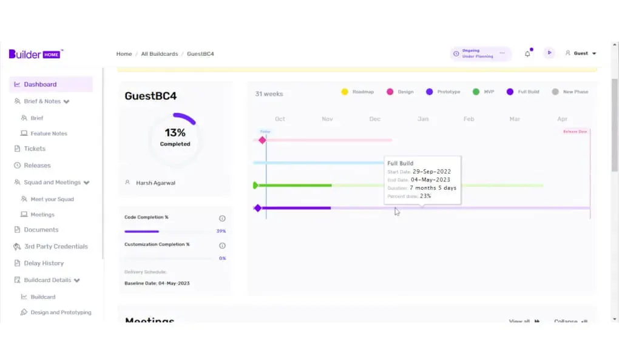The width and height of the screenshot is (619, 364).
Task: Toggle the New Phase legend dot
Action: (555, 92)
